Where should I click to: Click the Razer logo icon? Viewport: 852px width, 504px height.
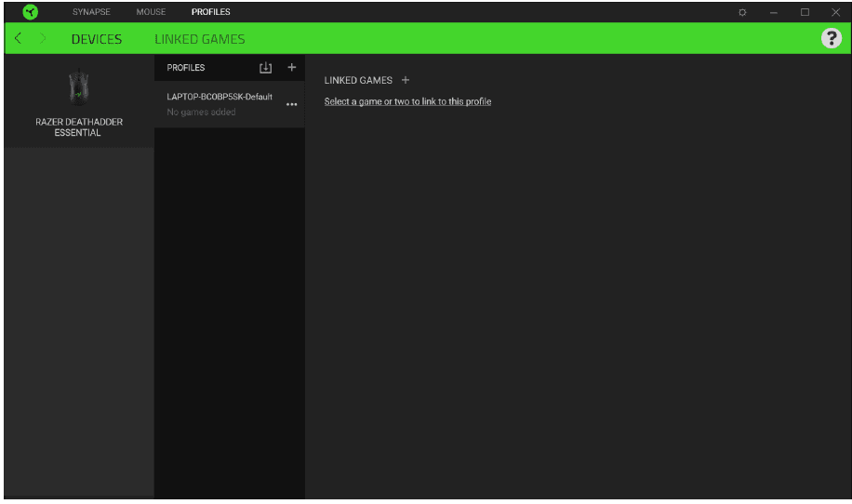(x=31, y=12)
